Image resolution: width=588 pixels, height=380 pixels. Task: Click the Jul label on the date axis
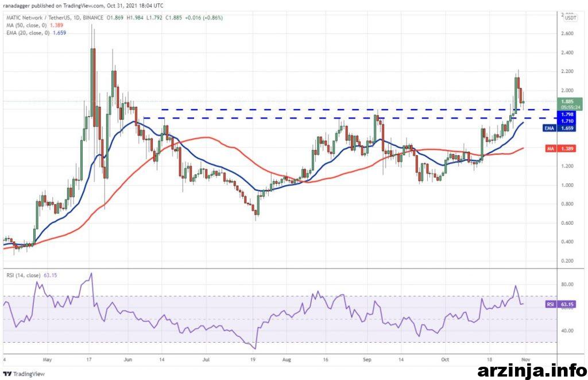[205, 359]
